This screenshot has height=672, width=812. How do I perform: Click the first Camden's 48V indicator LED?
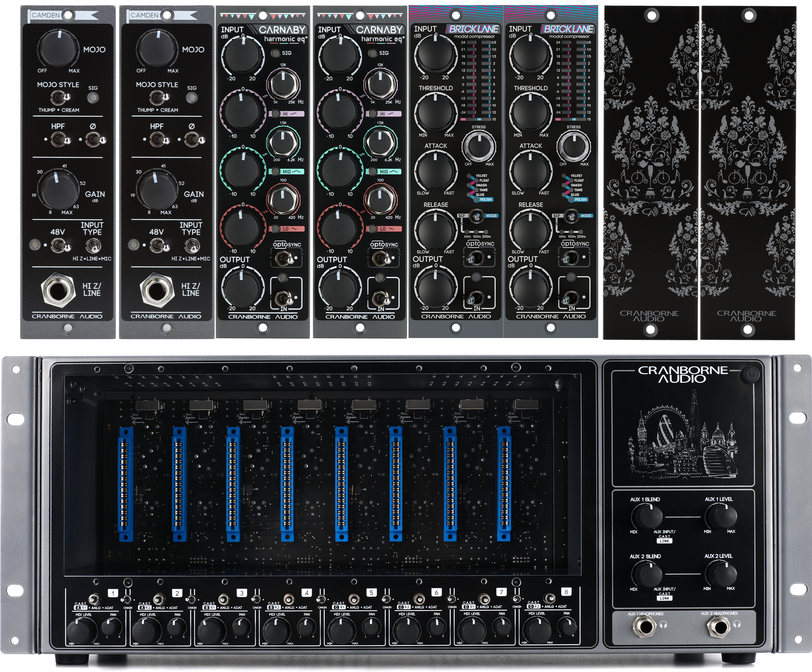(x=35, y=245)
